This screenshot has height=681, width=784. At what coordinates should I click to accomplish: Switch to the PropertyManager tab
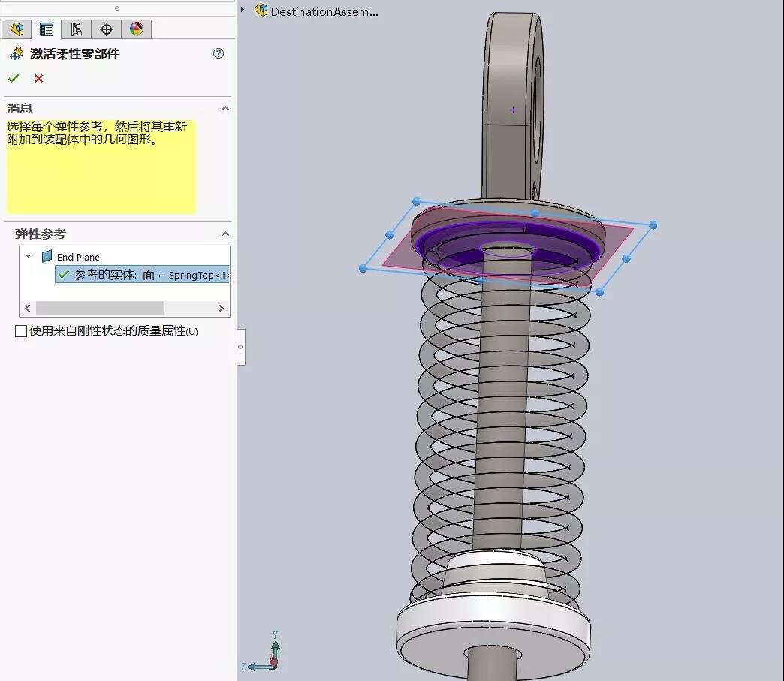[x=47, y=29]
